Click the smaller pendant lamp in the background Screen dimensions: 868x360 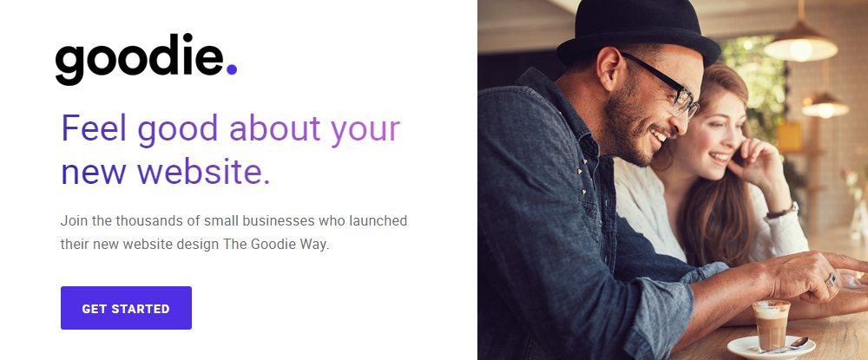(825, 104)
